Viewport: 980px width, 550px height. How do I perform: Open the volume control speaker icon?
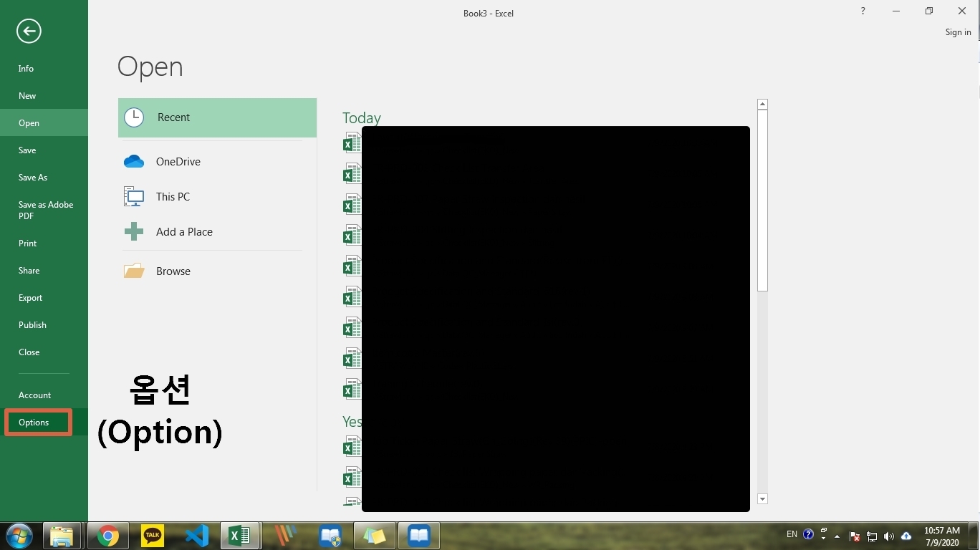click(x=889, y=536)
